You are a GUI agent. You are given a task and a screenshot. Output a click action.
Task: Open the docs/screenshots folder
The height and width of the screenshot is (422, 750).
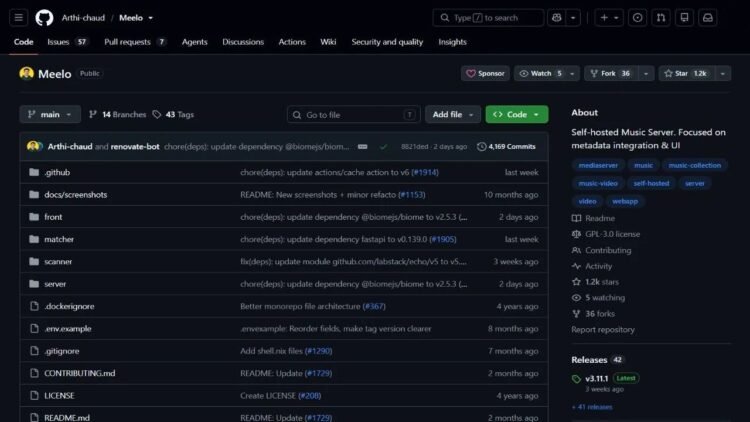(x=76, y=194)
